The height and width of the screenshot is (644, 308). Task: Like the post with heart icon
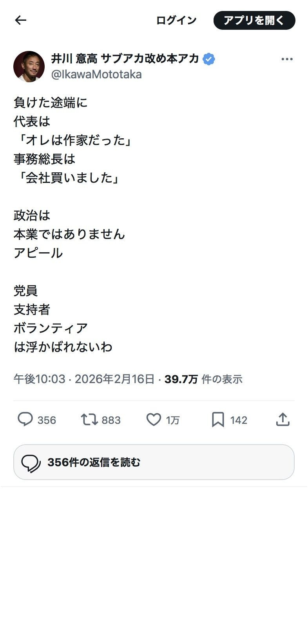154,420
